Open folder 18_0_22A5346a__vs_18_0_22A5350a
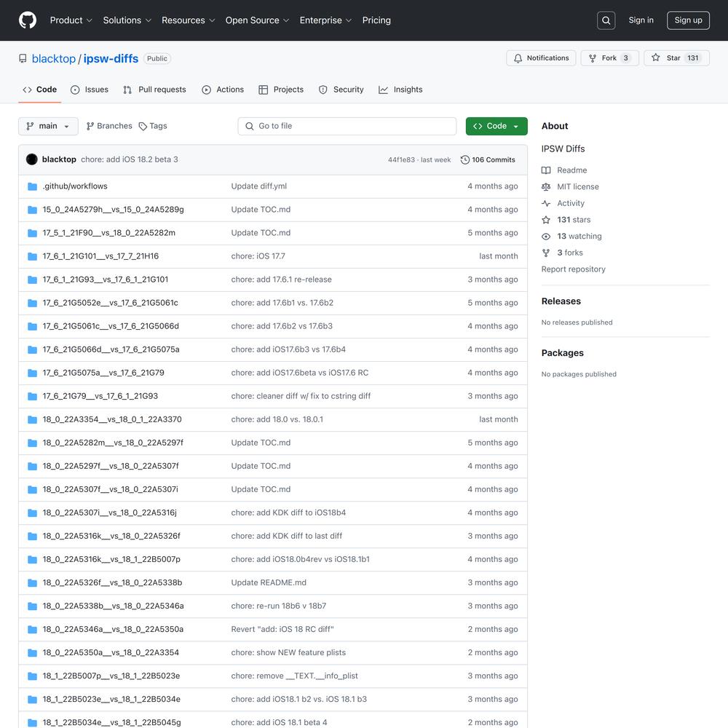 (x=113, y=629)
